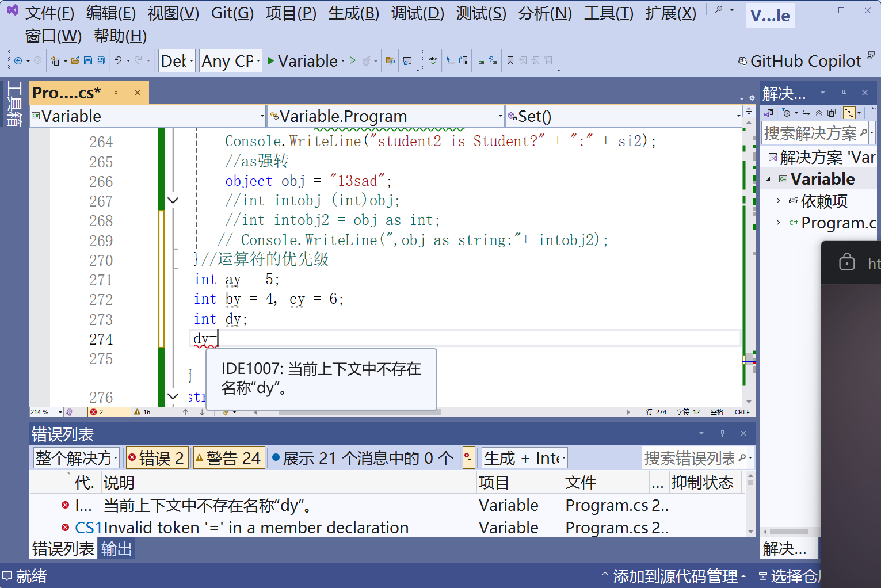Click the Open File folder icon
Image resolution: width=881 pixels, height=588 pixels.
click(x=75, y=60)
